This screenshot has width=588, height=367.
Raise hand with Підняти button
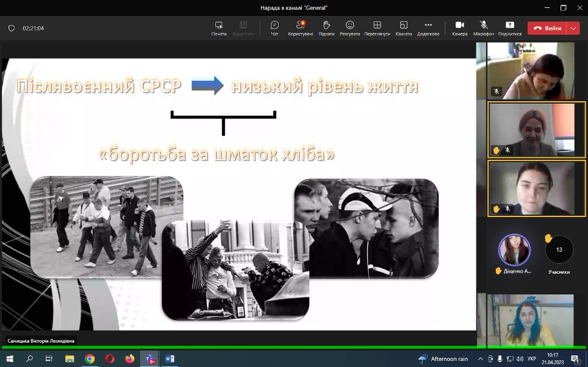point(326,28)
